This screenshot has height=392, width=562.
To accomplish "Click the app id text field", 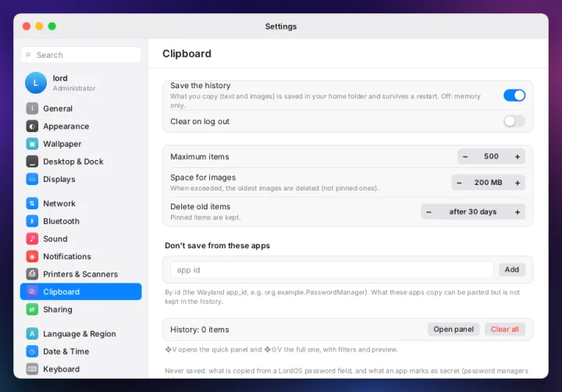I will [x=332, y=269].
